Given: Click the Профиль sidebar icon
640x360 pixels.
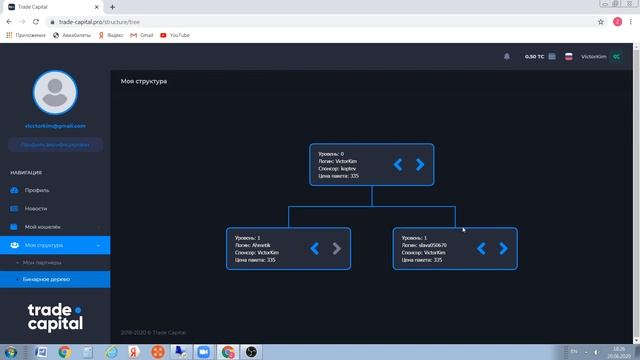Looking at the screenshot, I should 14,190.
